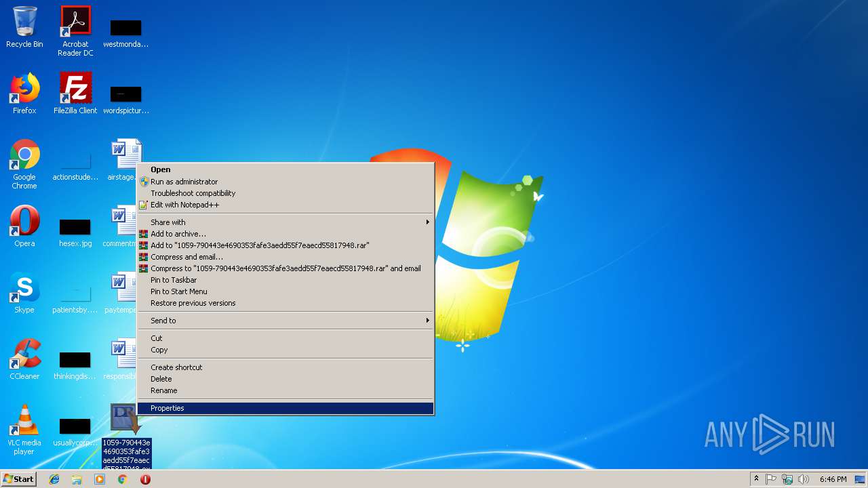Choose Run as administrator
868x488 pixels.
click(285, 182)
